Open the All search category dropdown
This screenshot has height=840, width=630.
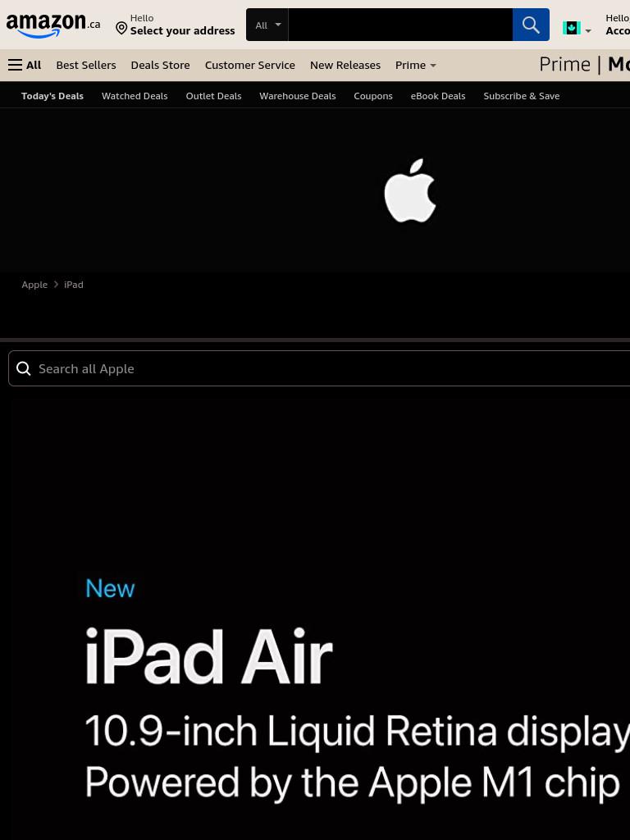(267, 25)
